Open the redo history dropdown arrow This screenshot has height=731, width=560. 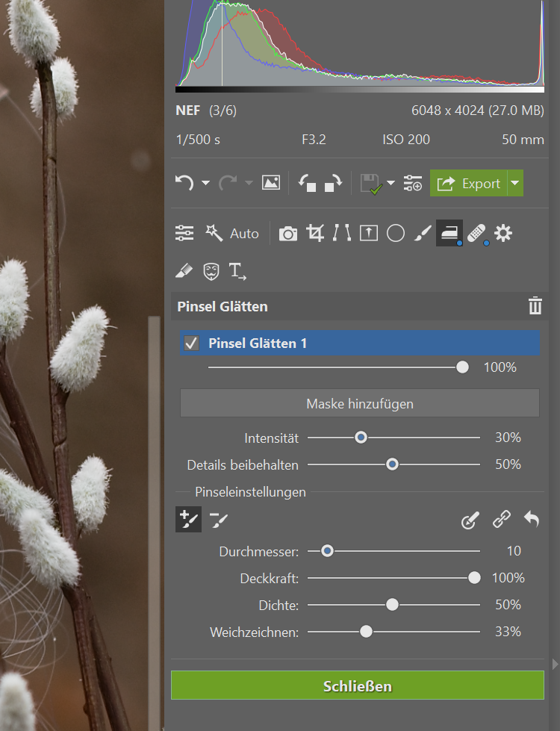pyautogui.click(x=249, y=183)
